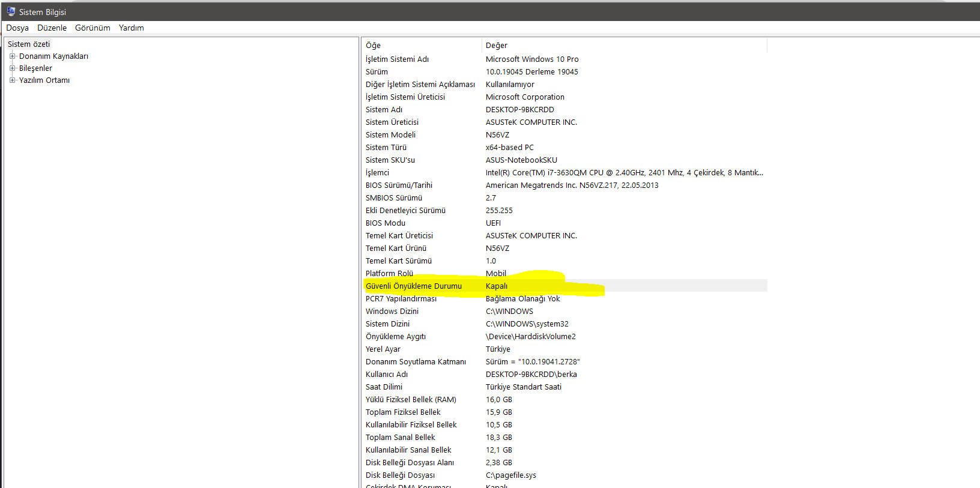Click the Mobil value
Image resolution: width=980 pixels, height=488 pixels.
(496, 273)
